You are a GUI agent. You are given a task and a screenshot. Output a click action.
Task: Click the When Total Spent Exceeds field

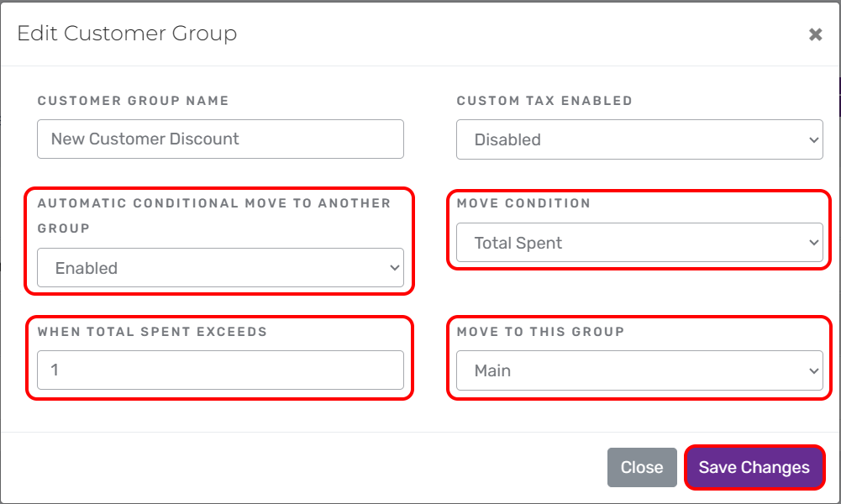click(x=220, y=370)
